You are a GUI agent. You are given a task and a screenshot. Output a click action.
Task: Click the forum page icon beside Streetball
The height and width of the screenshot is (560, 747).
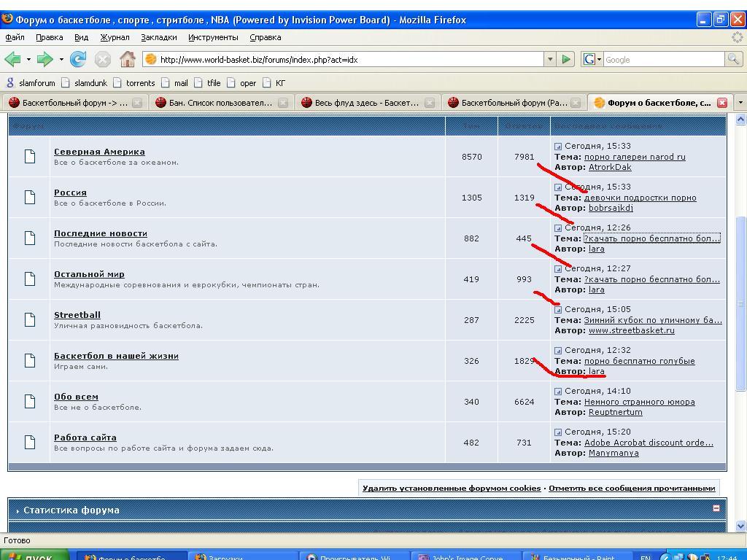tap(30, 319)
